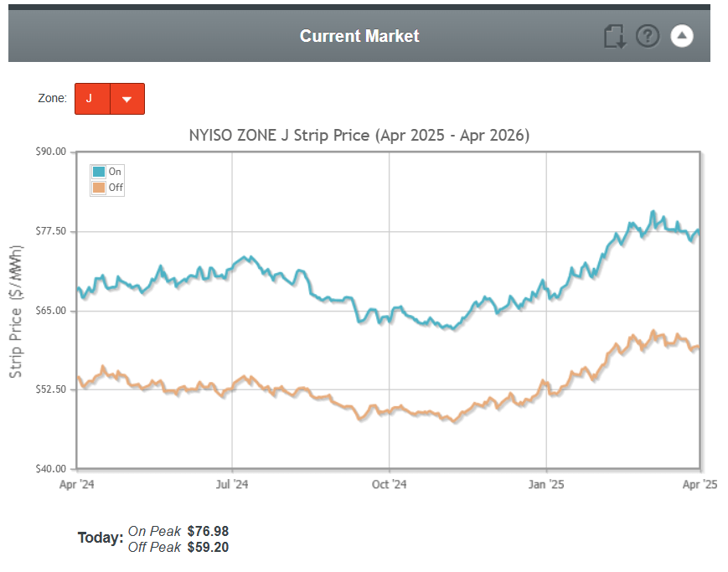Viewport: 728px width, 572px height.
Task: Click the Jan '25 axis label
Action: (x=548, y=484)
